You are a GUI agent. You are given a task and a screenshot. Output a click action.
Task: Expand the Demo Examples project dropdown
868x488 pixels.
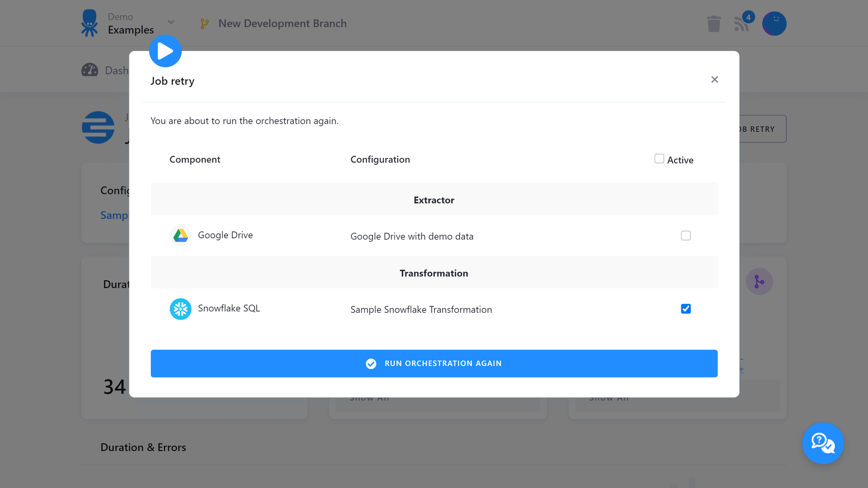pos(171,22)
